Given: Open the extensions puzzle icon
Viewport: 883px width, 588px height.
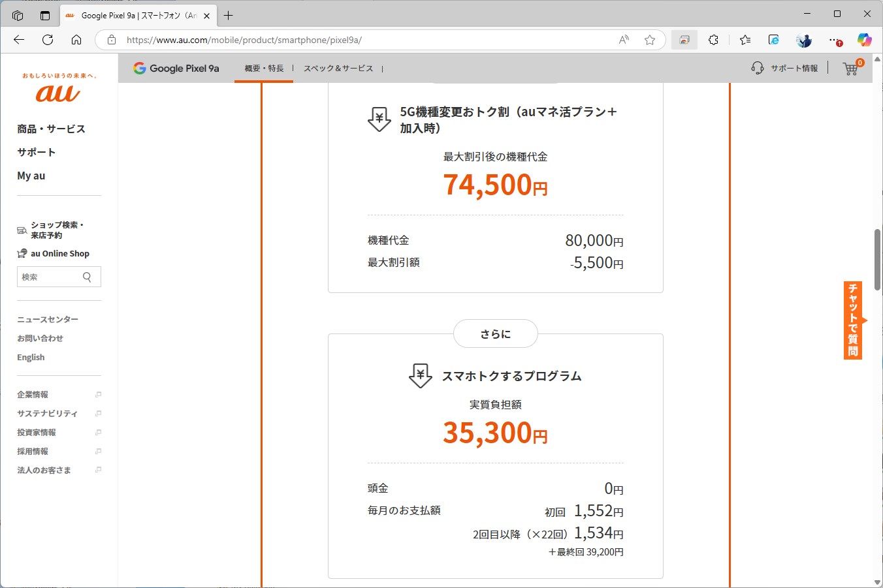Looking at the screenshot, I should (x=713, y=40).
